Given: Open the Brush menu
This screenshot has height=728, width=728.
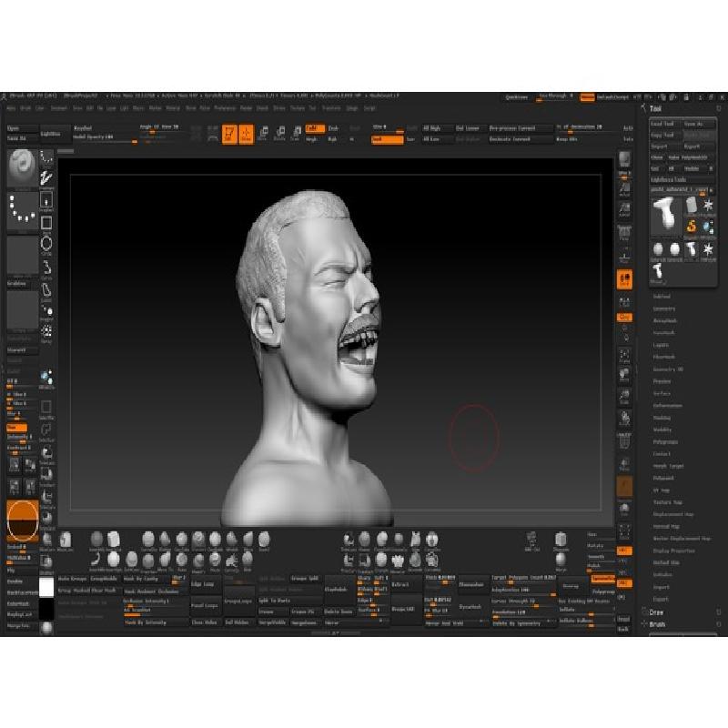Looking at the screenshot, I should tap(25, 108).
